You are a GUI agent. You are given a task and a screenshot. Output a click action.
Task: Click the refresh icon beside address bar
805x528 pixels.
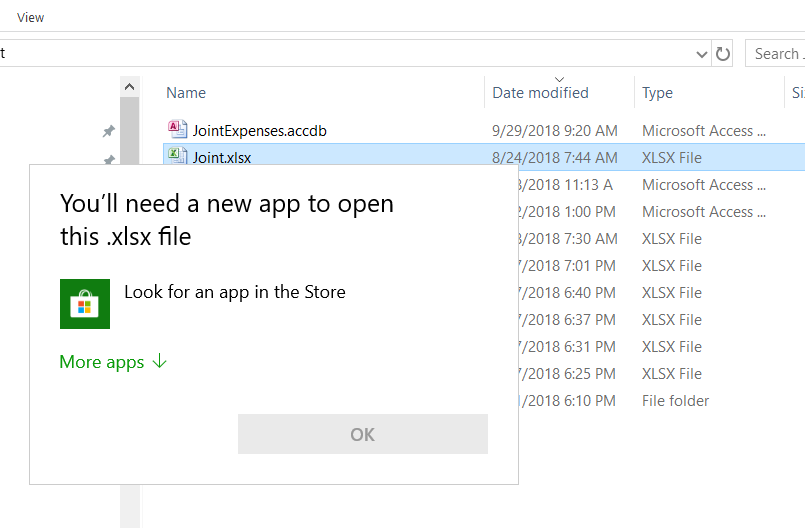tap(723, 53)
